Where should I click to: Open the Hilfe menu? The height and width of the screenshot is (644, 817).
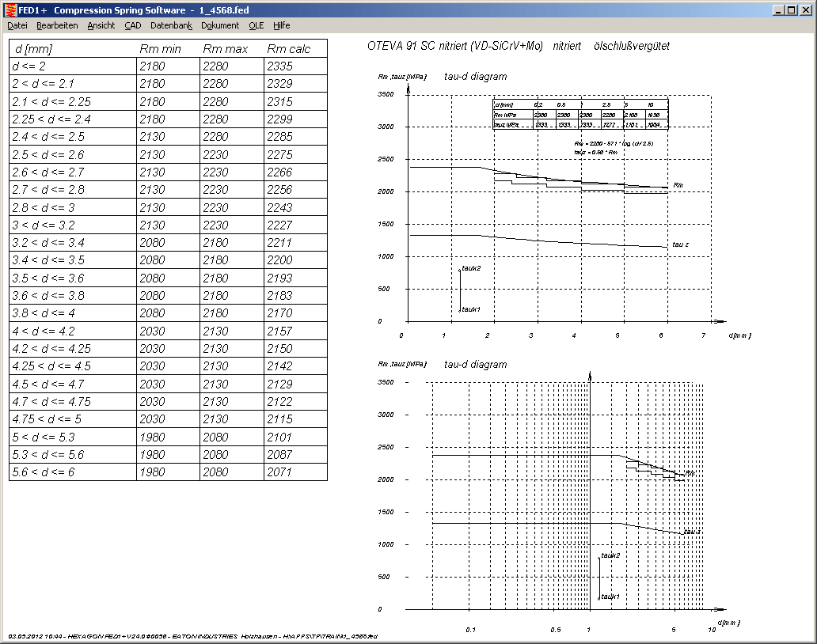(x=282, y=25)
